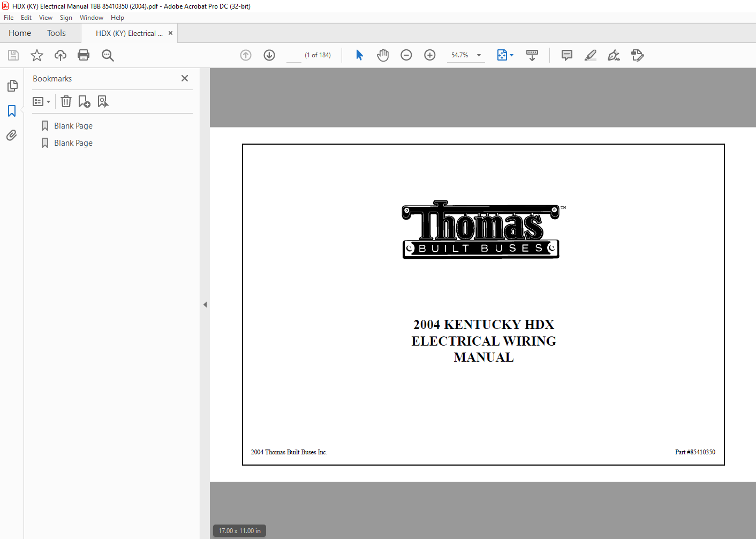Choose the selection arrow tool
The height and width of the screenshot is (539, 756).
(x=359, y=55)
